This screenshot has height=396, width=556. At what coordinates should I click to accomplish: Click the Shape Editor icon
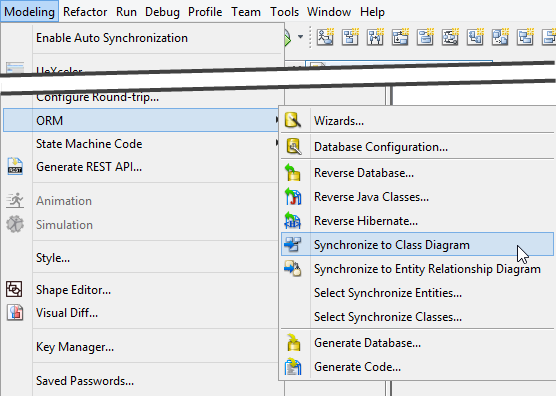(x=14, y=289)
